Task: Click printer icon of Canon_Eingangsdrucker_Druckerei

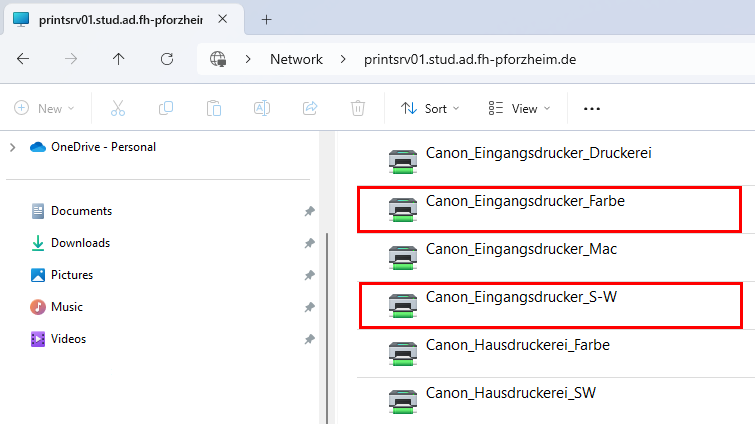Action: (x=403, y=162)
